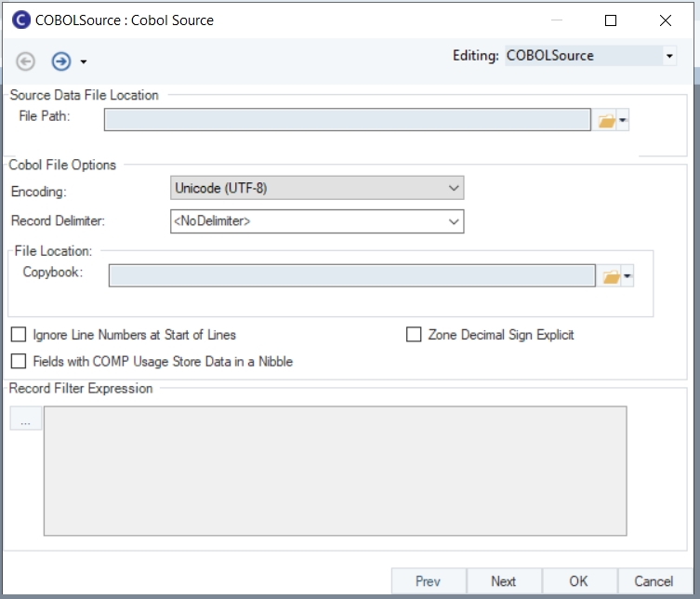Open the Record Delimiter combo box
Screen dimensions: 700x599
point(318,221)
